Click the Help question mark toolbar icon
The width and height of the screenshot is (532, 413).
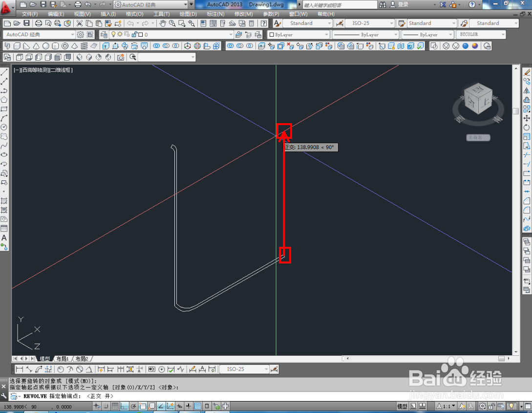(264, 23)
